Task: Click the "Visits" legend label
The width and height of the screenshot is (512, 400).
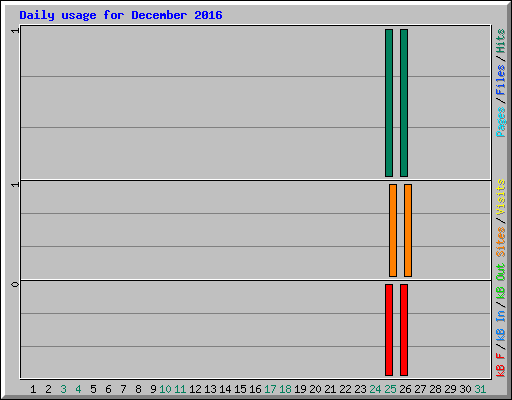Action: click(501, 197)
